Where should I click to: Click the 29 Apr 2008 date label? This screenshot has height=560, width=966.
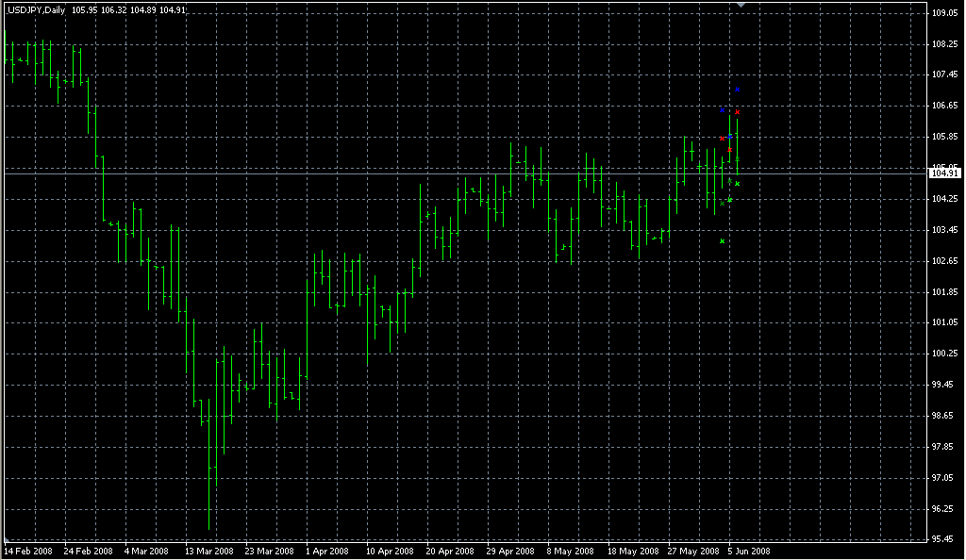click(509, 552)
